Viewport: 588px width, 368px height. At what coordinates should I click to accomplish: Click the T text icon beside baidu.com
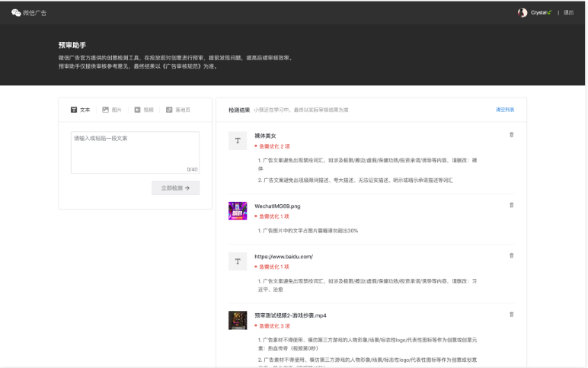tap(238, 261)
